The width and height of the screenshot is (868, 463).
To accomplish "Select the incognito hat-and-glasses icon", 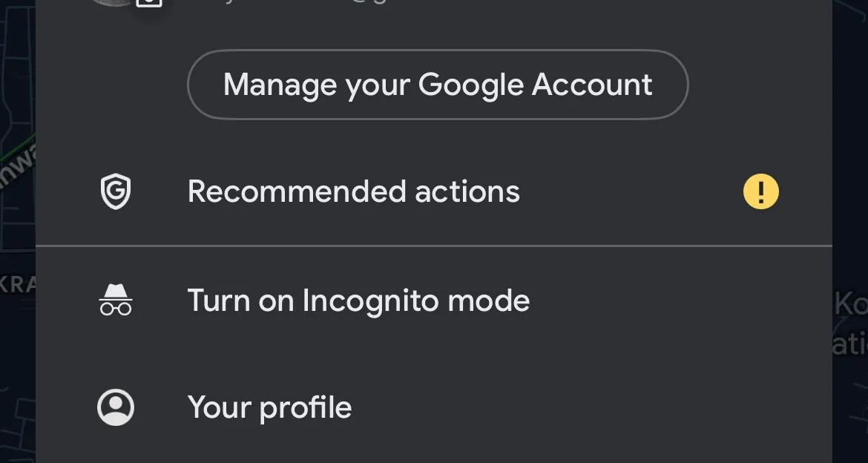I will pos(115,300).
